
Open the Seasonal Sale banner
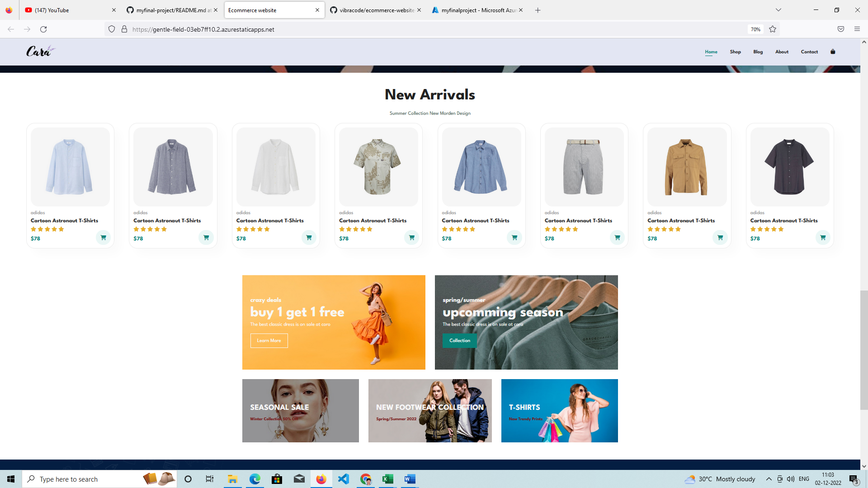tap(301, 411)
